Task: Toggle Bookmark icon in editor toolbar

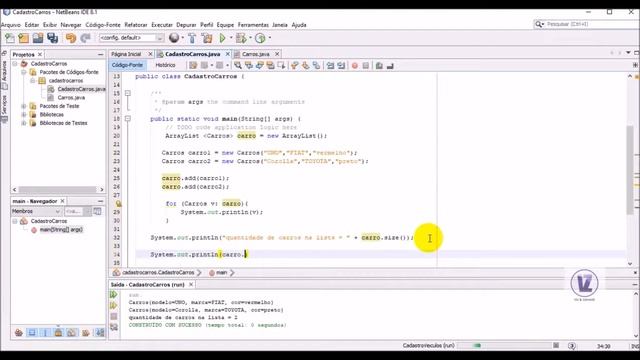Action: [316, 65]
